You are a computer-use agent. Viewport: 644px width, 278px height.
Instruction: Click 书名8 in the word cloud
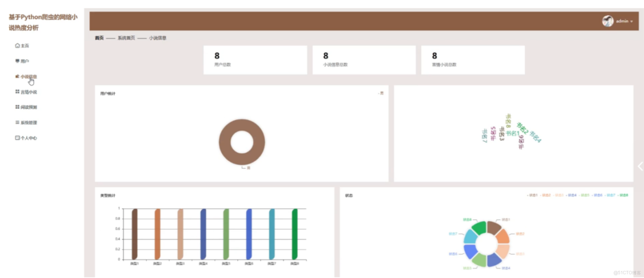click(x=509, y=121)
